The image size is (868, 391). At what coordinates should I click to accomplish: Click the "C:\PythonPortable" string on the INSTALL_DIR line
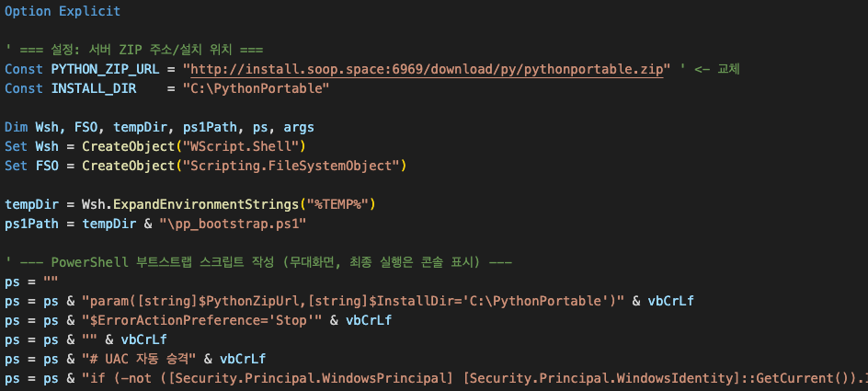pos(256,88)
